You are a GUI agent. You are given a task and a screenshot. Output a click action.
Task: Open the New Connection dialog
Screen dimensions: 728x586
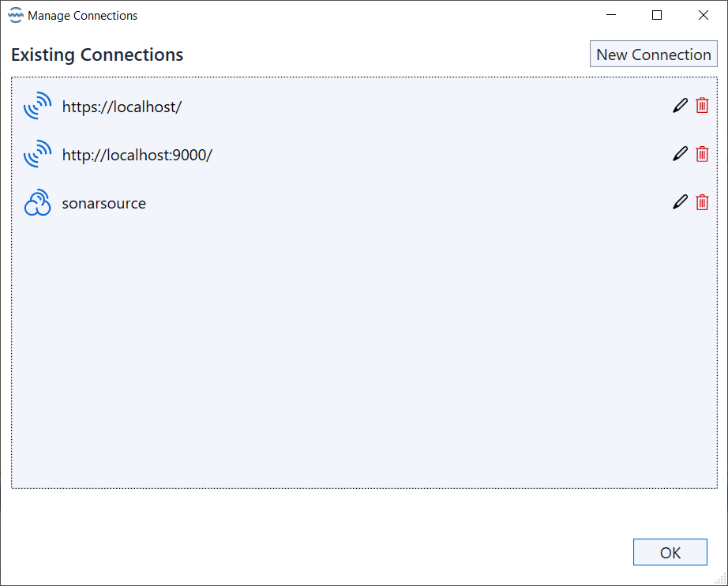click(654, 54)
